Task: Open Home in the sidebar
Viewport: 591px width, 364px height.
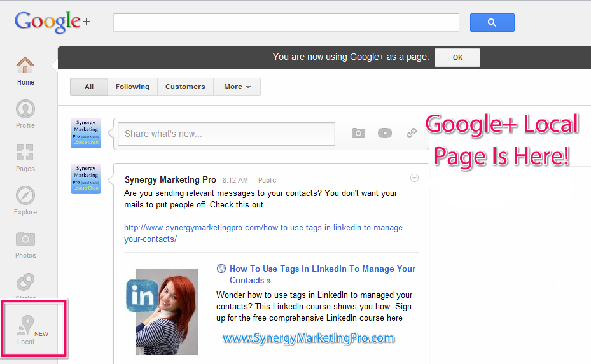Action: coord(25,71)
